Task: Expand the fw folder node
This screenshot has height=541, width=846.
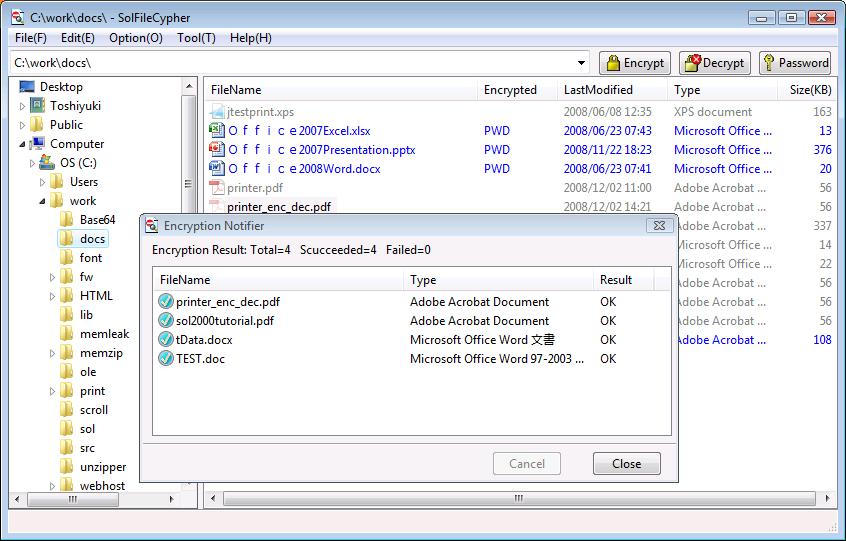Action: (x=52, y=277)
